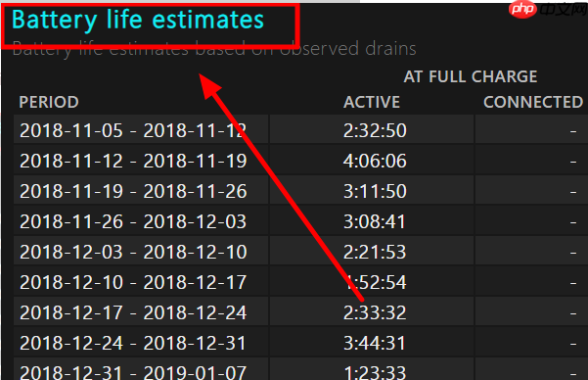Viewport: 588px width, 380px height.
Task: Click active time value 3:11:50
Action: point(375,192)
